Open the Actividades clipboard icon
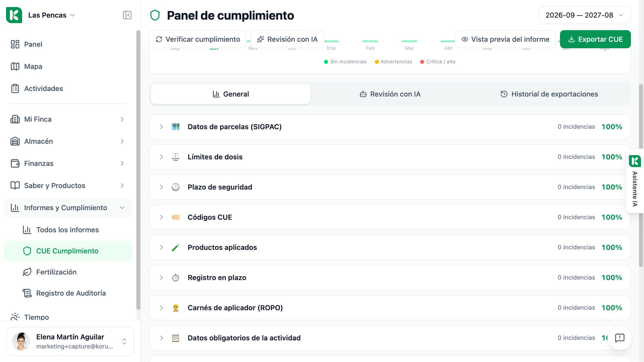Screen dimensions: 644x362 [x=15, y=88]
